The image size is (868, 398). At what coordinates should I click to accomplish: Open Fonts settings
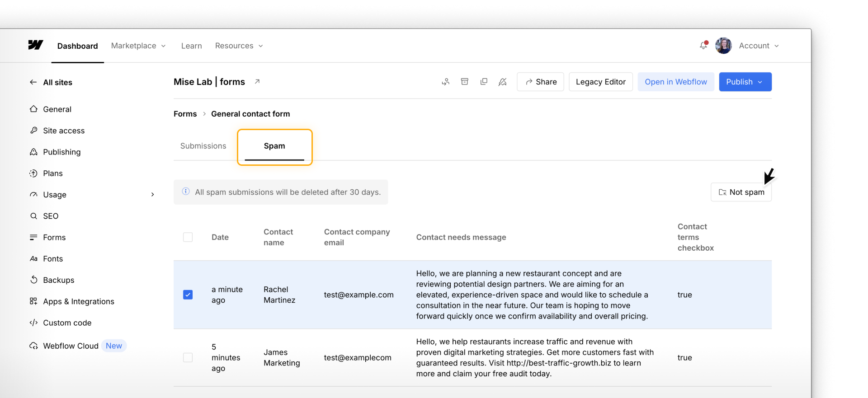[x=46, y=259]
